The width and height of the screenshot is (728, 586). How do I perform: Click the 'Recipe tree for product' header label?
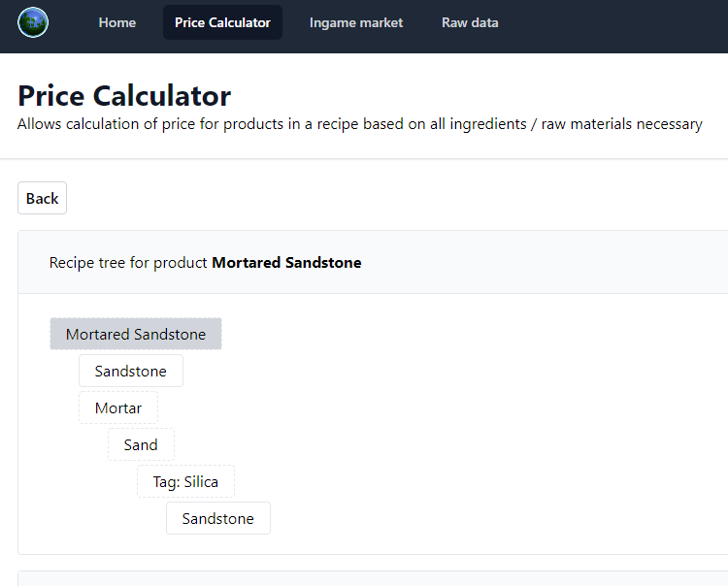click(x=128, y=263)
